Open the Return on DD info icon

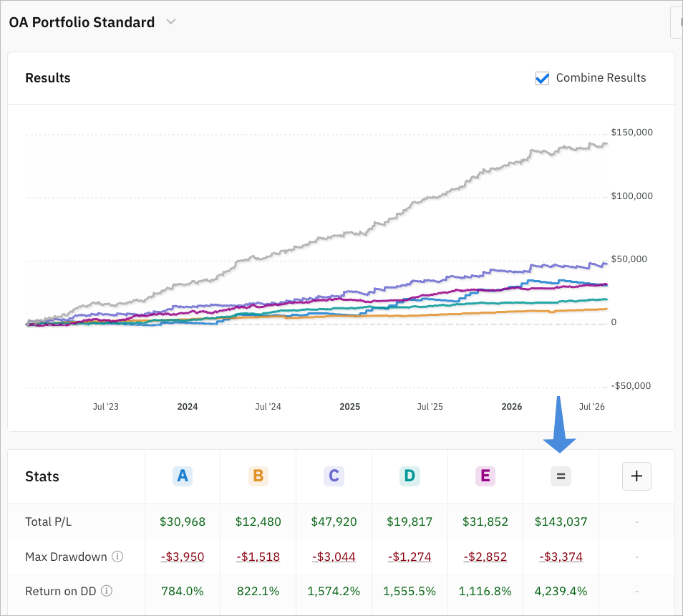tap(107, 591)
